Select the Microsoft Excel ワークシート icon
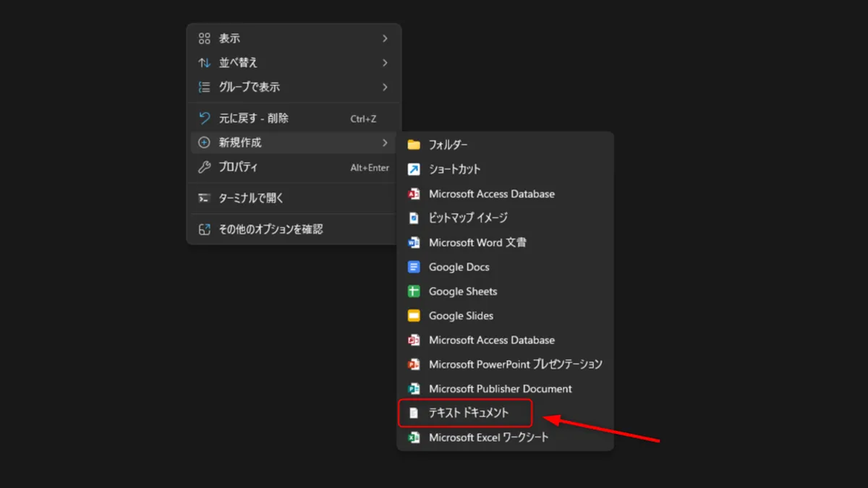Screen dimensions: 868x488 pyautogui.click(x=414, y=437)
